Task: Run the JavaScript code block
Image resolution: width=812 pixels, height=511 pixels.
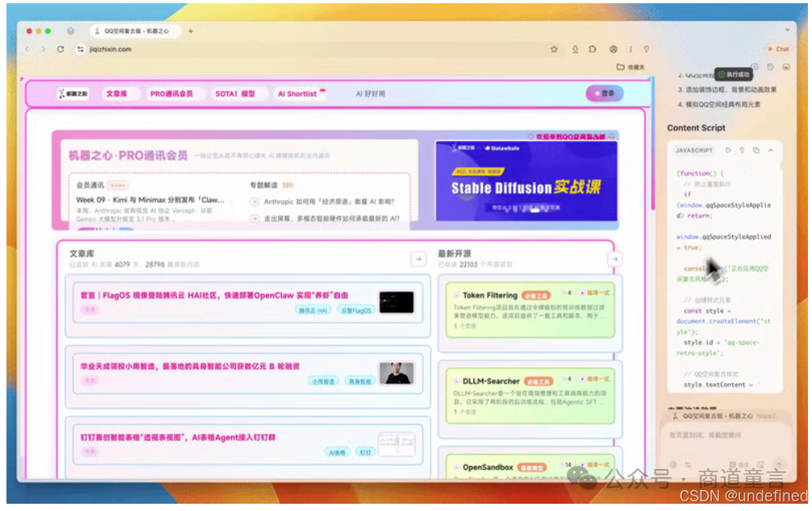Action: (728, 150)
